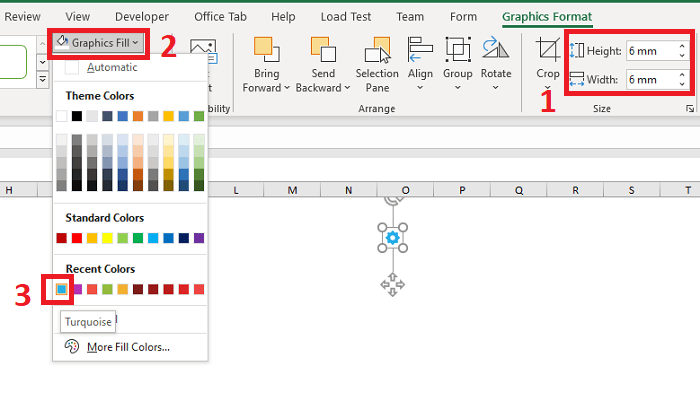Screen dimensions: 700x401
Task: Click the Bring Forward icon
Action: (267, 50)
